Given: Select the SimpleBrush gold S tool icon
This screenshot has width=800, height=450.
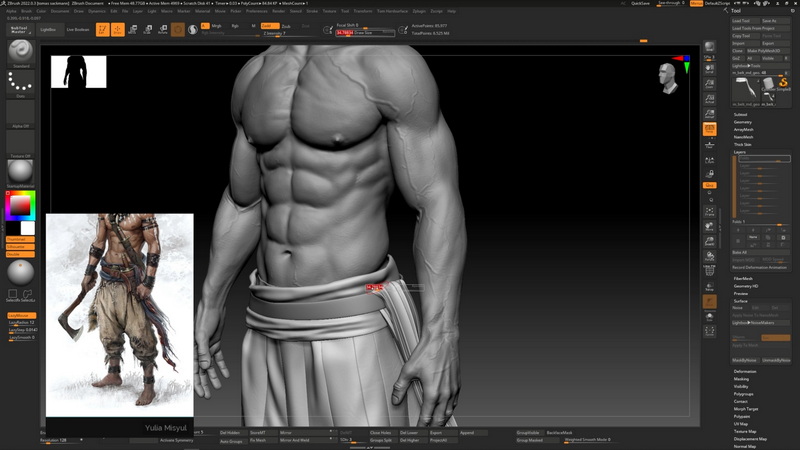Looking at the screenshot, I should tap(782, 83).
